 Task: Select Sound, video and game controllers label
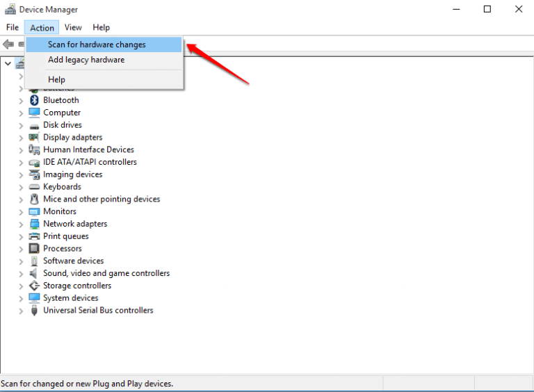tap(106, 273)
